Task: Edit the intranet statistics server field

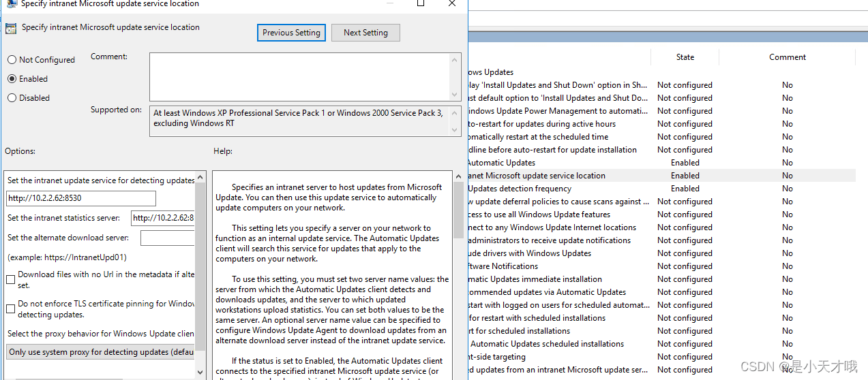Action: pyautogui.click(x=162, y=218)
